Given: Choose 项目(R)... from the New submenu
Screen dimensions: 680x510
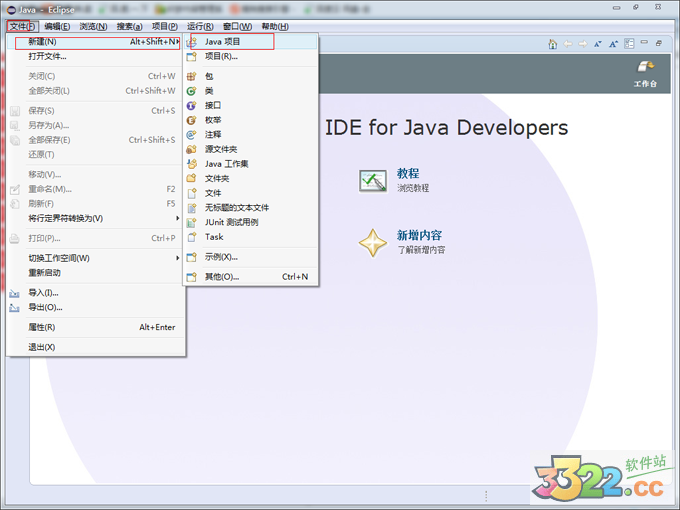Looking at the screenshot, I should coord(251,56).
